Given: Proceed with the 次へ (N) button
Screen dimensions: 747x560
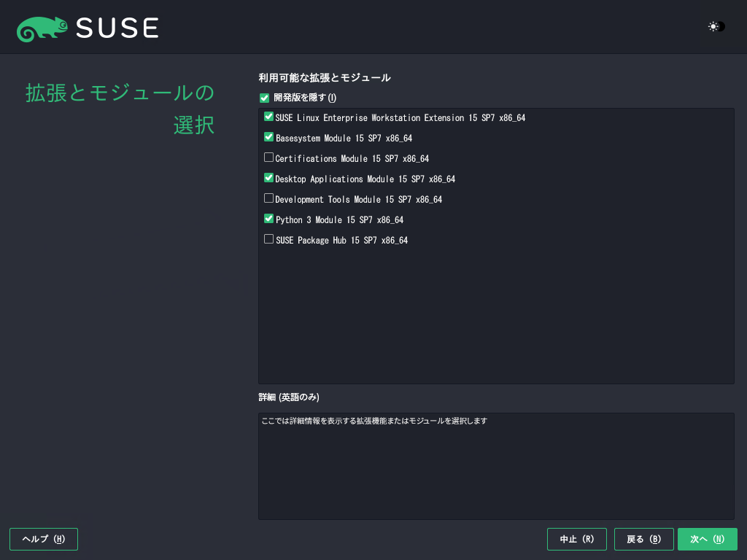Looking at the screenshot, I should tap(708, 539).
